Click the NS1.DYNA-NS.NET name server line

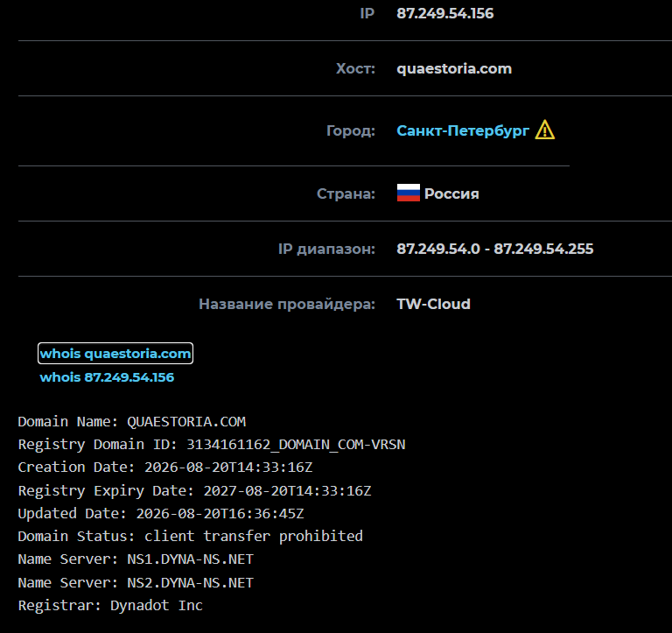[136, 559]
